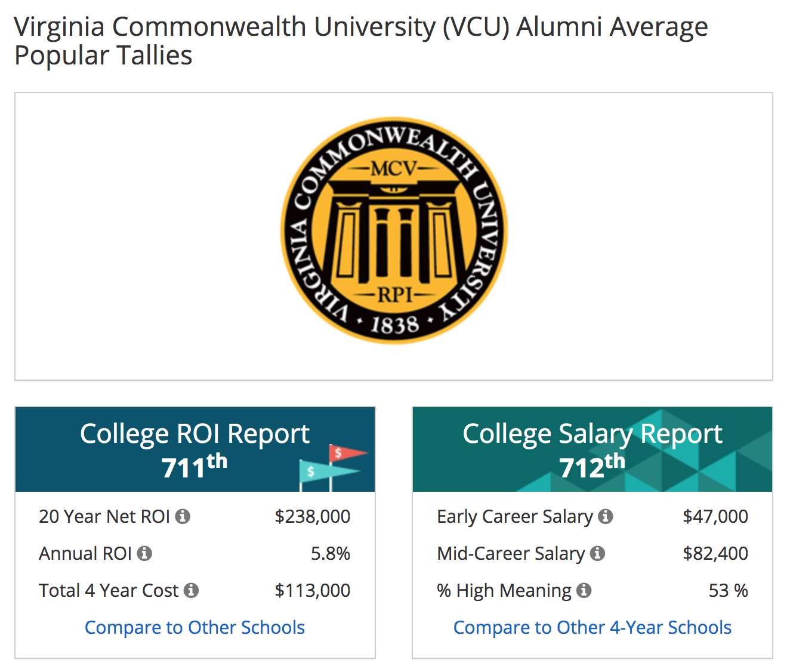Click info icon next to Annual ROI
The height and width of the screenshot is (672, 790).
click(x=144, y=553)
